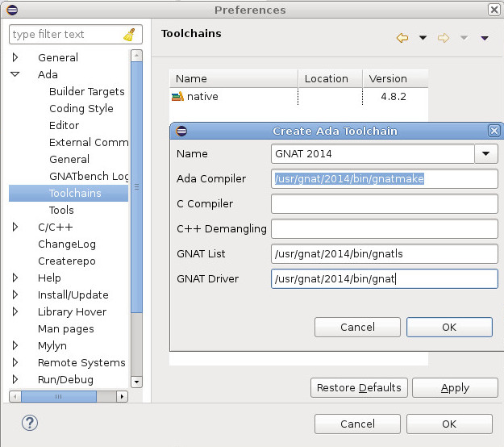This screenshot has width=504, height=447.
Task: Select the native toolchain row
Action: [x=298, y=97]
